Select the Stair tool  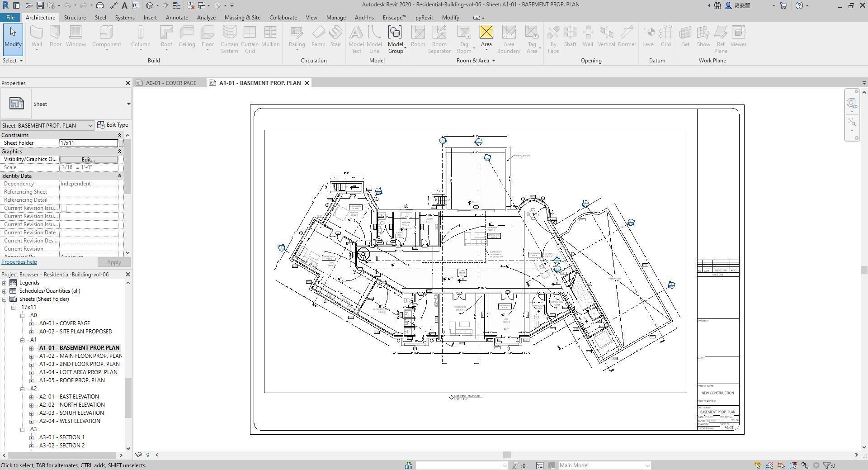point(335,37)
